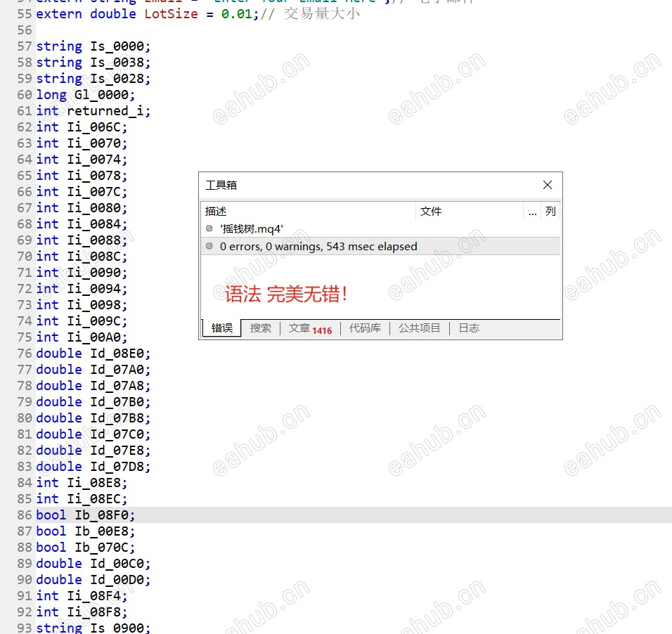
Task: Click 'Id_00C0' on line 89
Action: click(117, 564)
